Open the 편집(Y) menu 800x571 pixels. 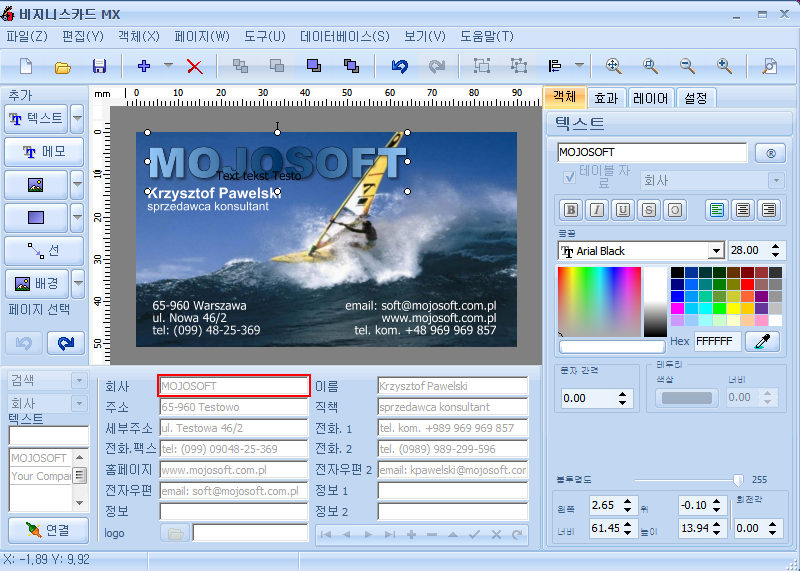tap(83, 37)
